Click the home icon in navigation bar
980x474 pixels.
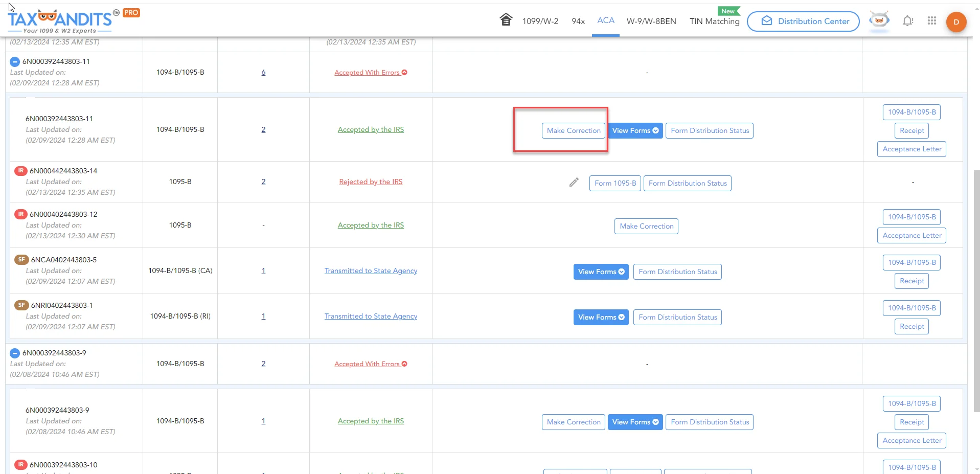click(506, 20)
